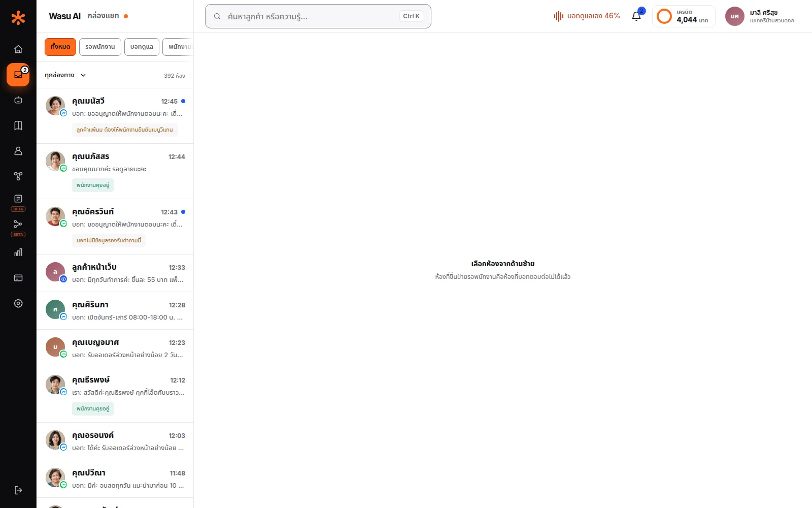
Task: Open chat with คุณธีรพงษ์
Action: (x=115, y=395)
